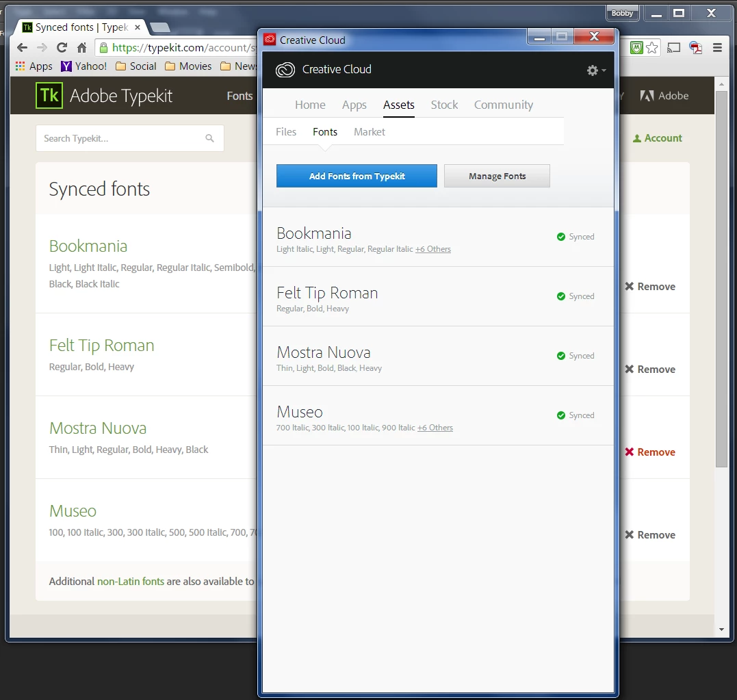Open Bookmania font link on Typekit page
This screenshot has height=700, width=737.
(x=88, y=246)
